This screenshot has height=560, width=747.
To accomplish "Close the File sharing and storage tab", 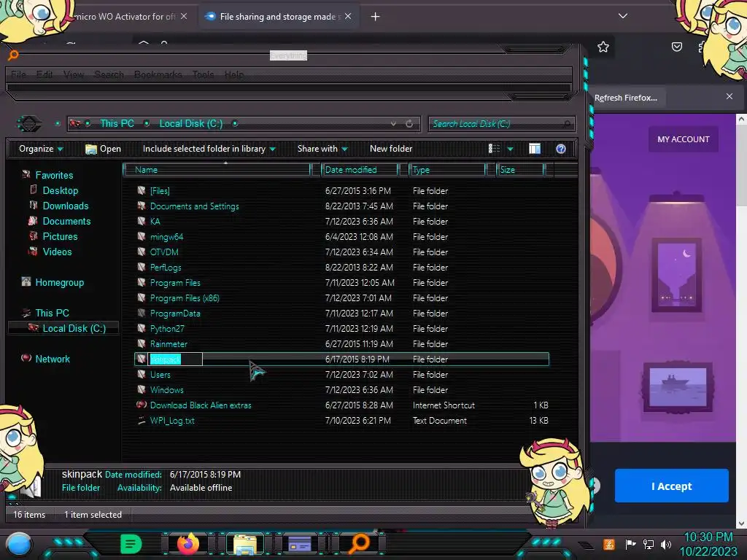I will (x=348, y=17).
